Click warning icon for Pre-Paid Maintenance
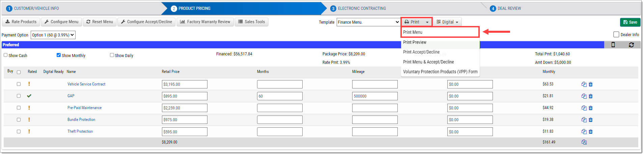 click(x=29, y=108)
